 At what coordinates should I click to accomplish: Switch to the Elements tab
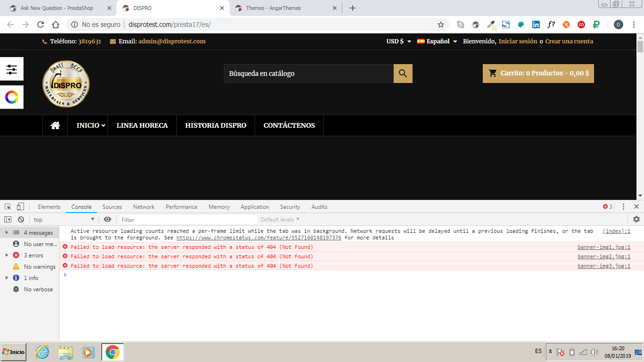click(49, 206)
